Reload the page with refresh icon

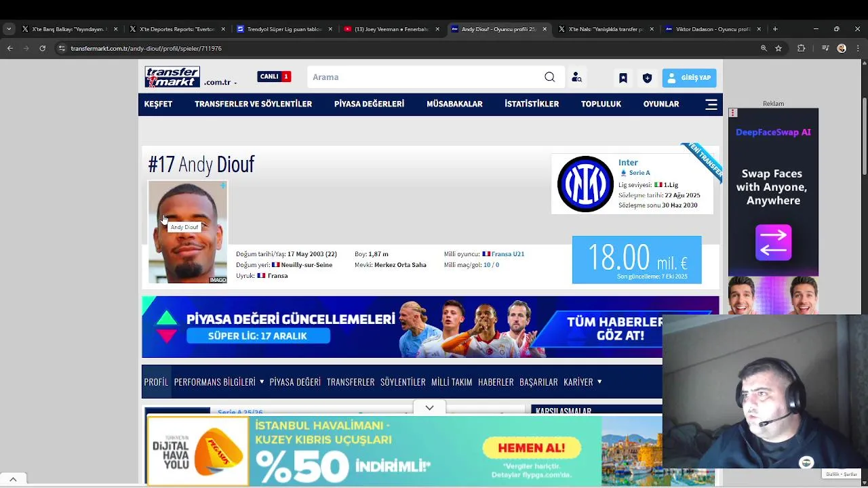[x=42, y=48]
